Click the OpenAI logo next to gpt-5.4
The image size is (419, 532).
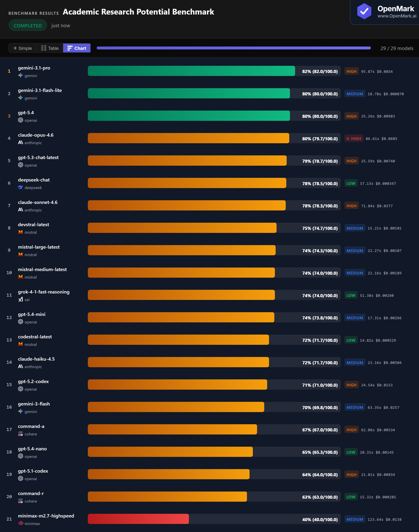click(x=20, y=120)
